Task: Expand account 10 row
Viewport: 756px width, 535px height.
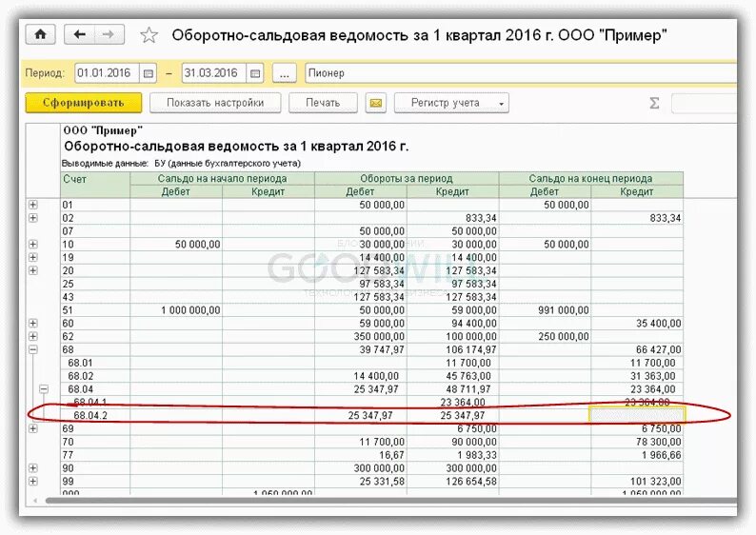Action: click(x=32, y=245)
